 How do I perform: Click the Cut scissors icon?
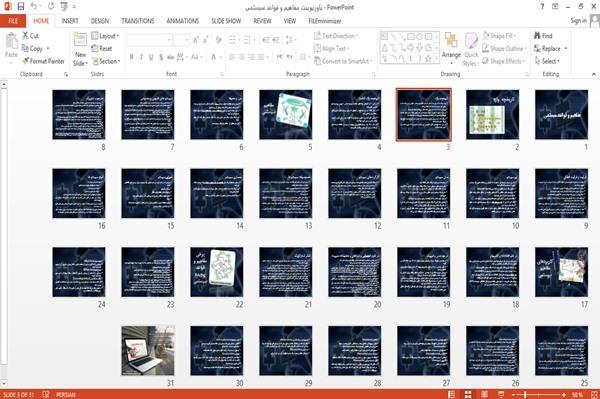click(x=25, y=36)
